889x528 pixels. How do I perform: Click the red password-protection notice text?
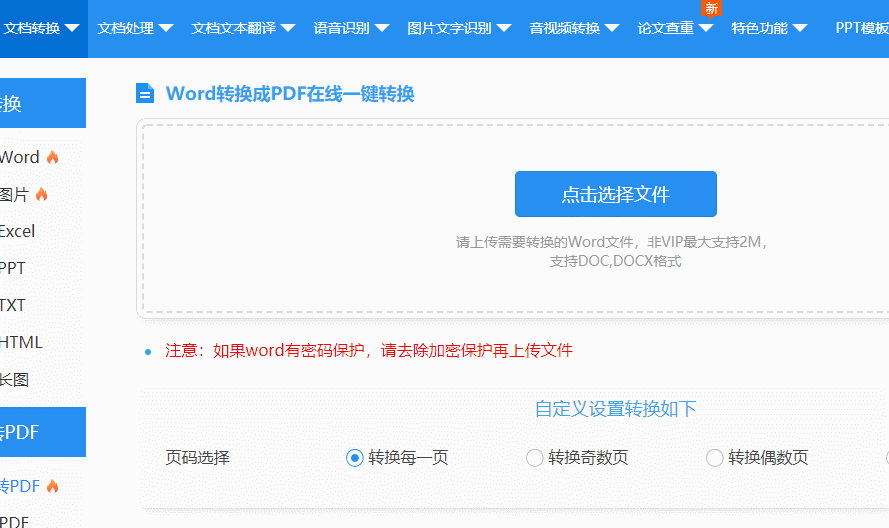[x=369, y=350]
